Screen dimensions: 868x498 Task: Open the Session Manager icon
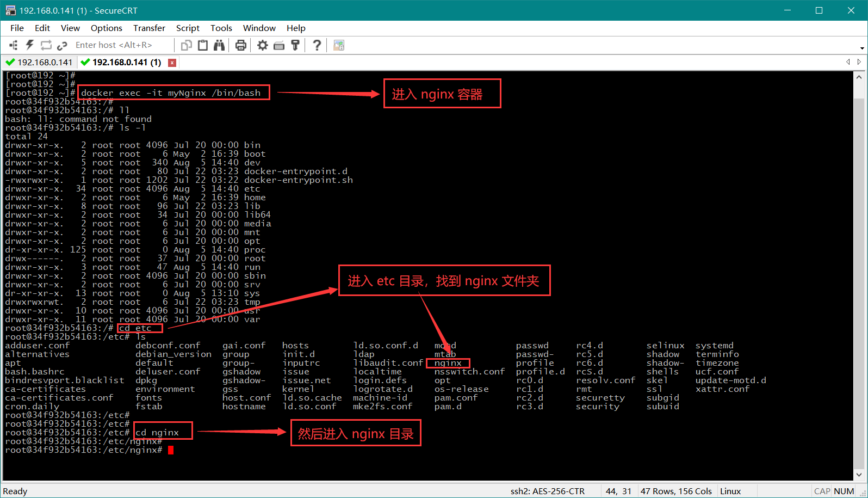14,45
